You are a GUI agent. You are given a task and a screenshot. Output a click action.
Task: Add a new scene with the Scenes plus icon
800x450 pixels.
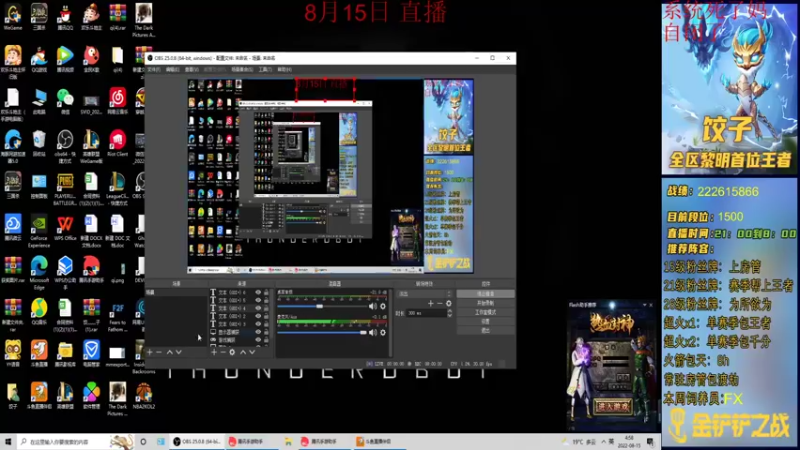pyautogui.click(x=150, y=352)
